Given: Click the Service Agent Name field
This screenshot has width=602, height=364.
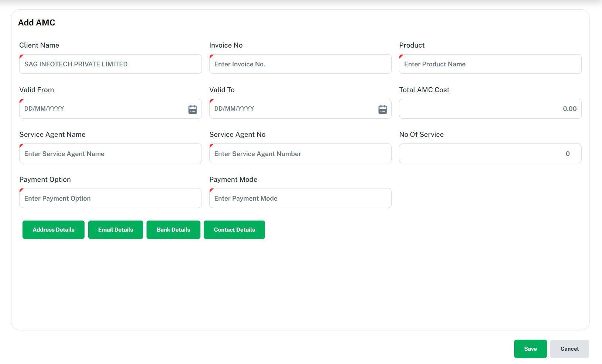Looking at the screenshot, I should tap(110, 153).
